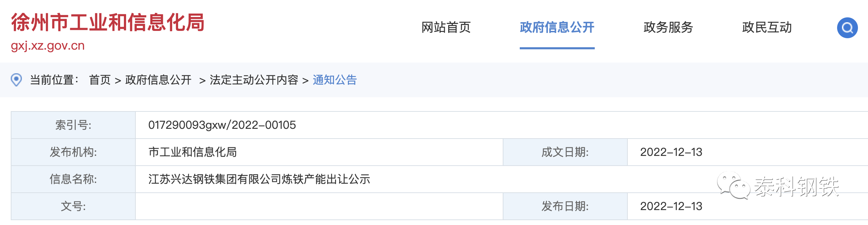Click 通知公告 breadcrumb link
Screen dimensions: 868x225
point(335,80)
